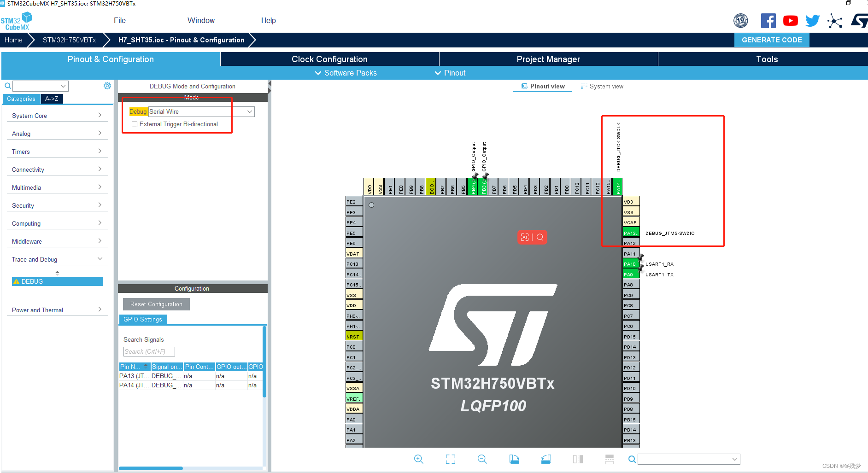Viewport: 868px width, 473px height.
Task: Open the ST Twitter page icon
Action: (x=812, y=21)
